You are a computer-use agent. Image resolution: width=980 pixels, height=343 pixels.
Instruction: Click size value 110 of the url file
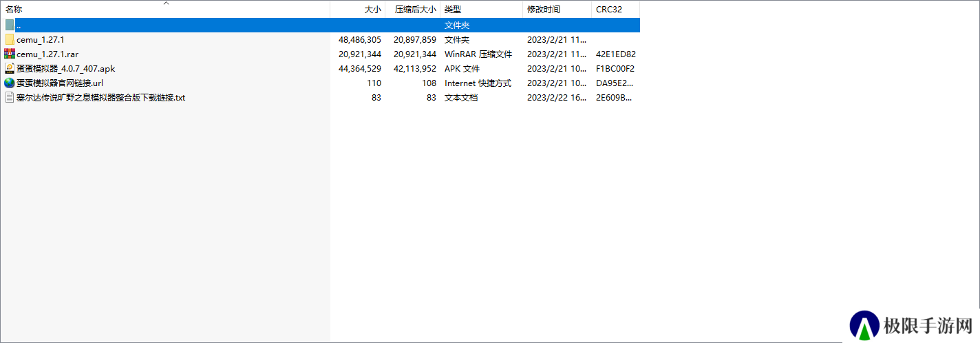click(374, 83)
